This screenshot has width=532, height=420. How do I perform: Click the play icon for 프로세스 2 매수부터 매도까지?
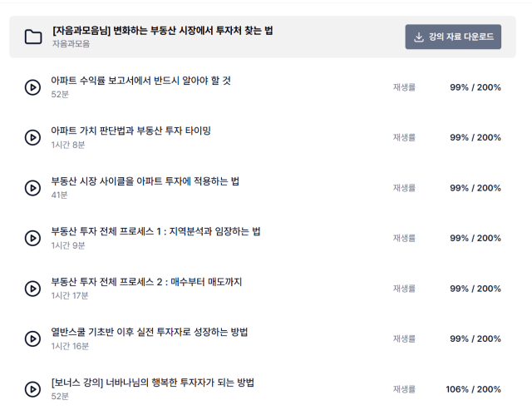33,289
